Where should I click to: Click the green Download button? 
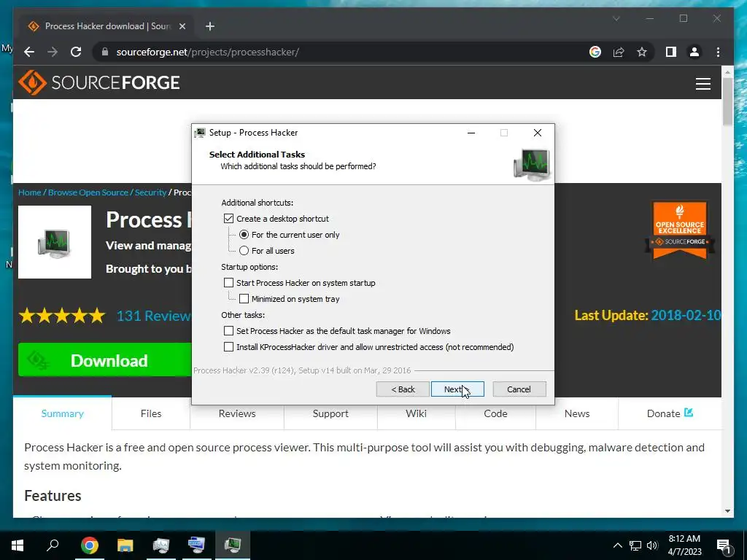coord(105,360)
